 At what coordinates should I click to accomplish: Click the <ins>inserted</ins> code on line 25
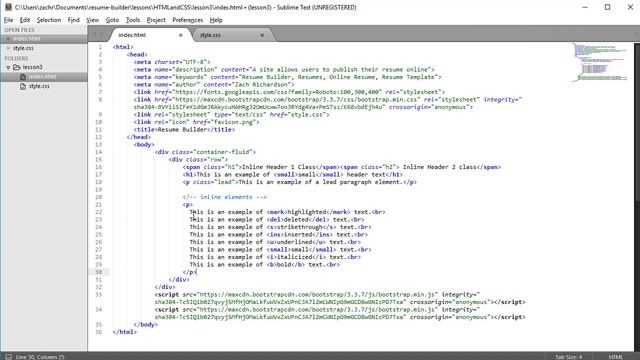300,234
